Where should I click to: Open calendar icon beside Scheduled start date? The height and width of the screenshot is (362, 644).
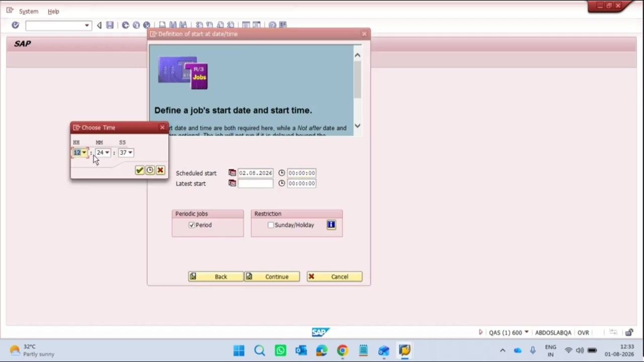[232, 173]
